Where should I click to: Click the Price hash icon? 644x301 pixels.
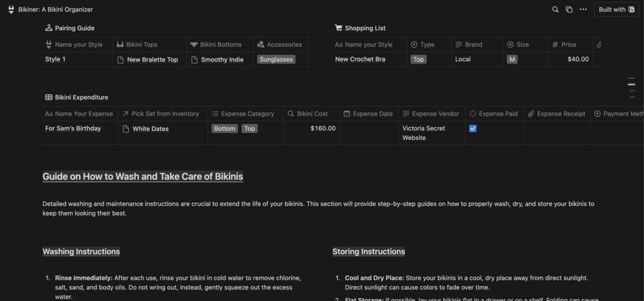pos(556,44)
